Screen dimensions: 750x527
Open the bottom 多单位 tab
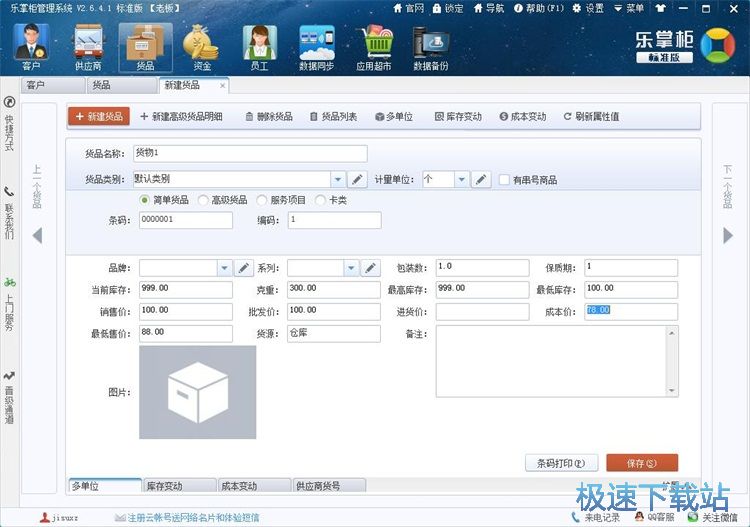tap(105, 485)
